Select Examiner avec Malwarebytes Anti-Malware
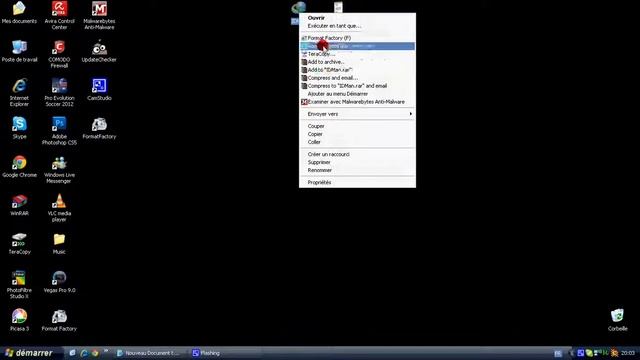640x360 pixels. 357,102
